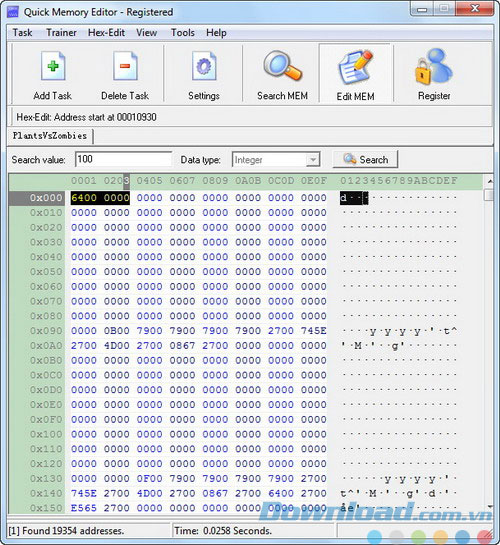Click the 0123456789ABCDEF ASCII column header
The height and width of the screenshot is (545, 500).
point(399,181)
